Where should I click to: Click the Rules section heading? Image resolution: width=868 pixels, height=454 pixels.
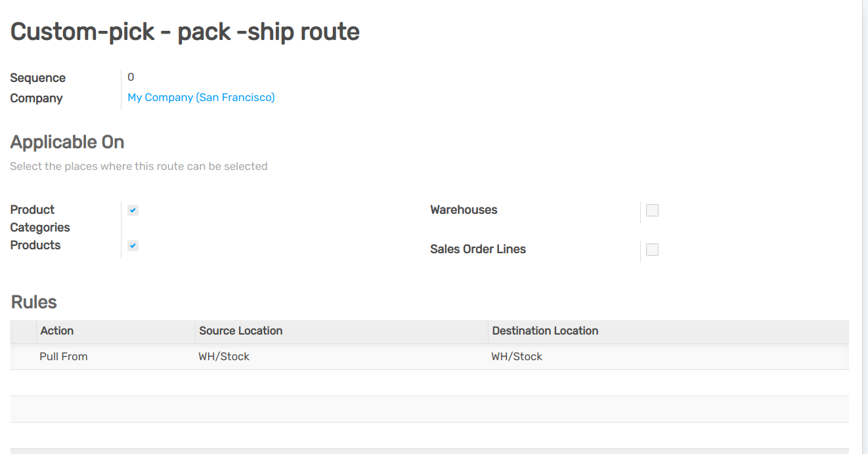pos(34,302)
